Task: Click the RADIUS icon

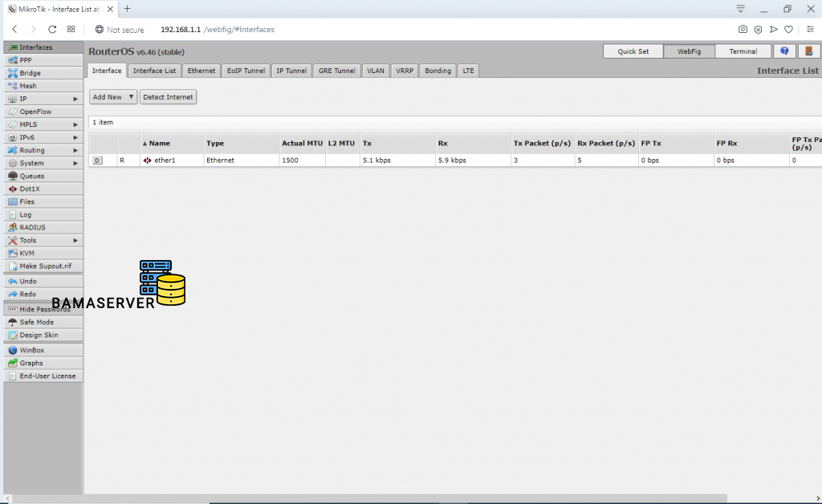Action: click(x=13, y=227)
